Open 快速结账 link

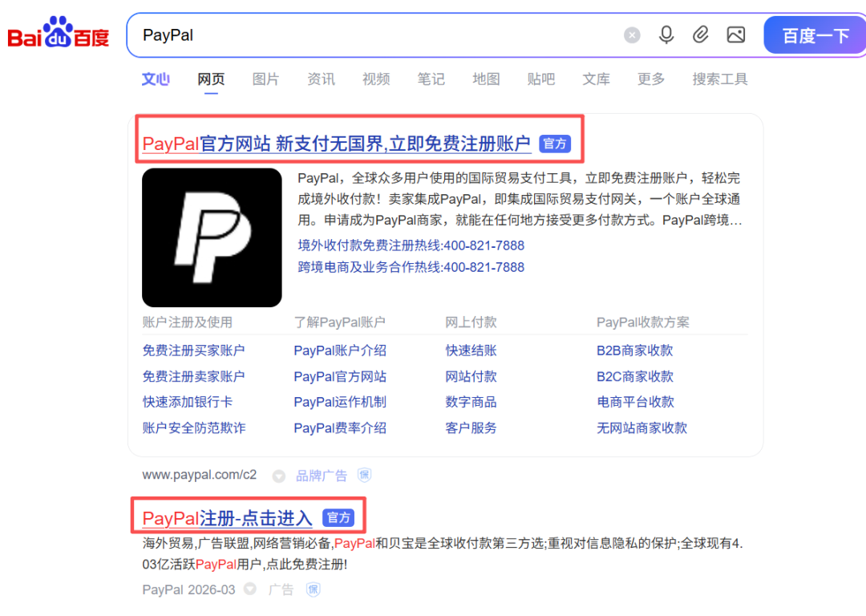point(471,351)
